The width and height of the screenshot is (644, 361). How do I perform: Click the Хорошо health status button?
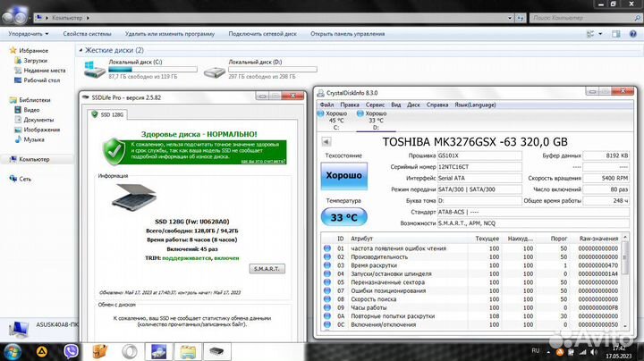[x=343, y=175]
